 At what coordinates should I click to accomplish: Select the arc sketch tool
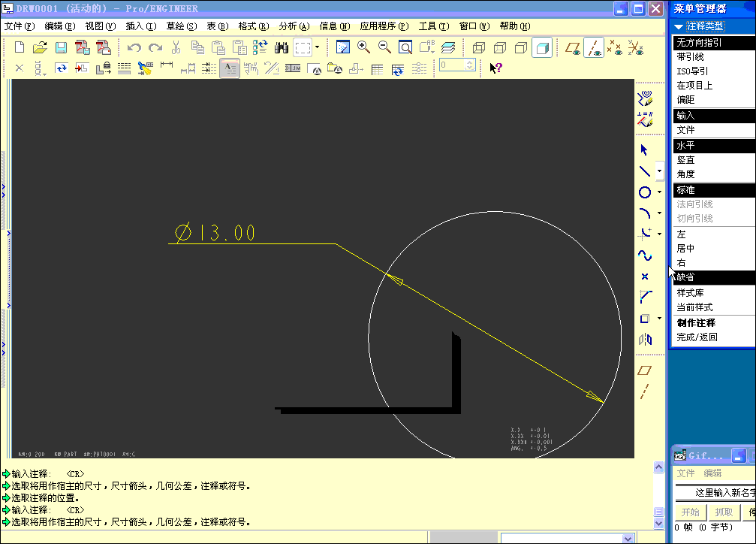(645, 213)
